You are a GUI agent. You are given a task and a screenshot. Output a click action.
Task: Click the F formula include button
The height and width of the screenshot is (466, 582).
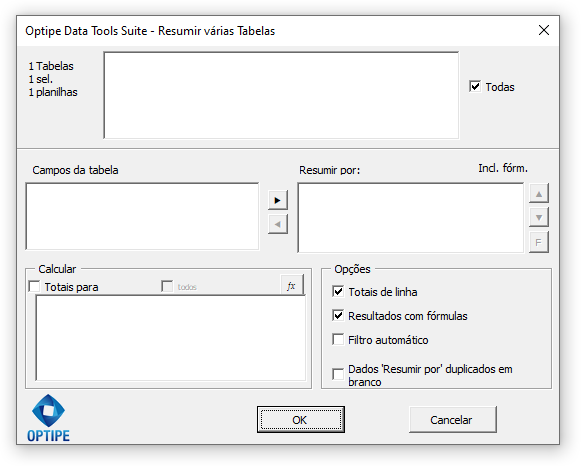tap(539, 242)
